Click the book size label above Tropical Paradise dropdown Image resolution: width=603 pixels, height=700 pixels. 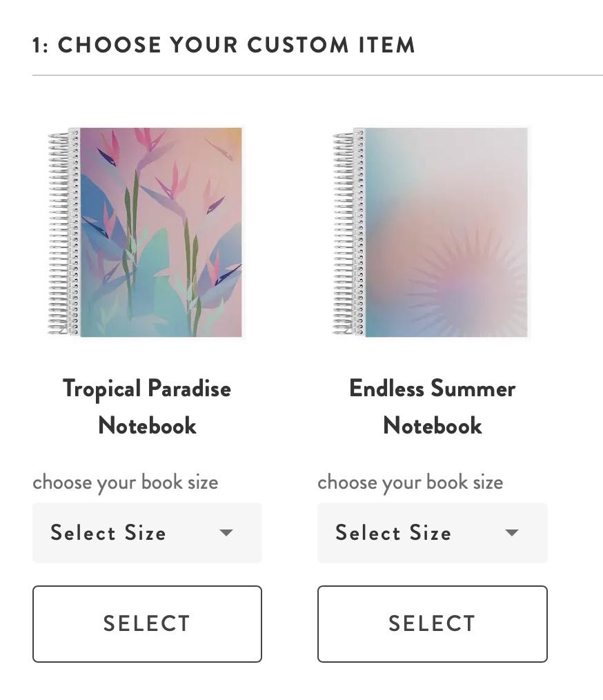(126, 482)
